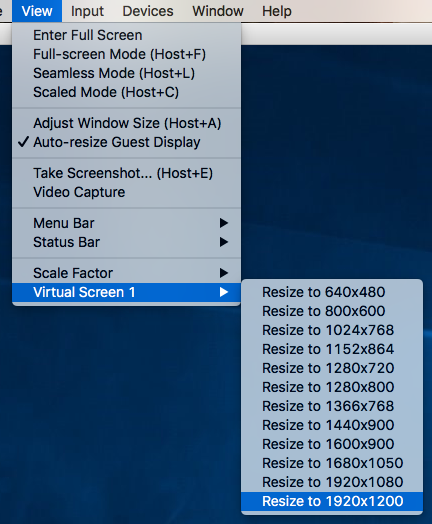The width and height of the screenshot is (432, 524).
Task: Pick Resize to 640x480
Action: (x=332, y=292)
